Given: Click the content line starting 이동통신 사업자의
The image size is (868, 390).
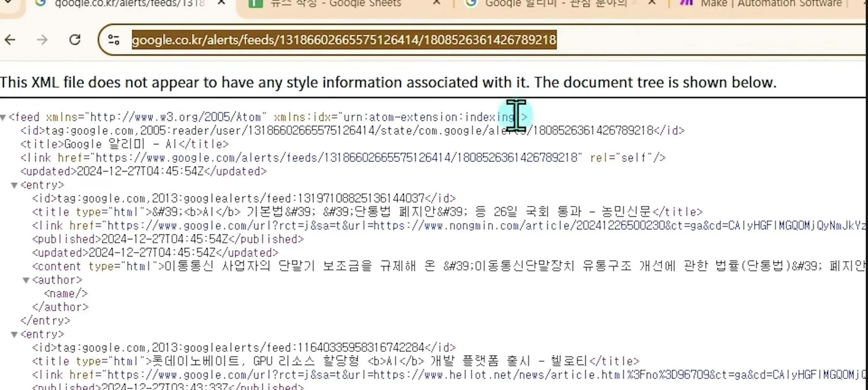Looking at the screenshot, I should click(x=449, y=266).
